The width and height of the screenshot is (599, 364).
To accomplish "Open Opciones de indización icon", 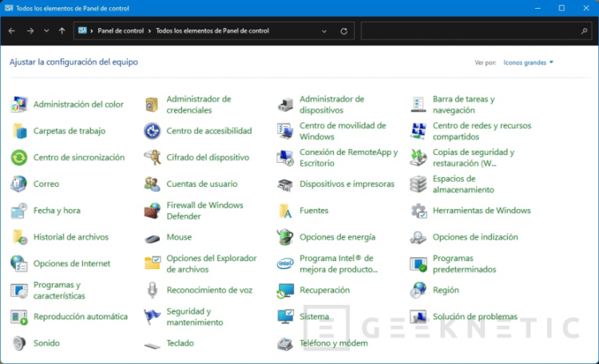I will (x=419, y=237).
